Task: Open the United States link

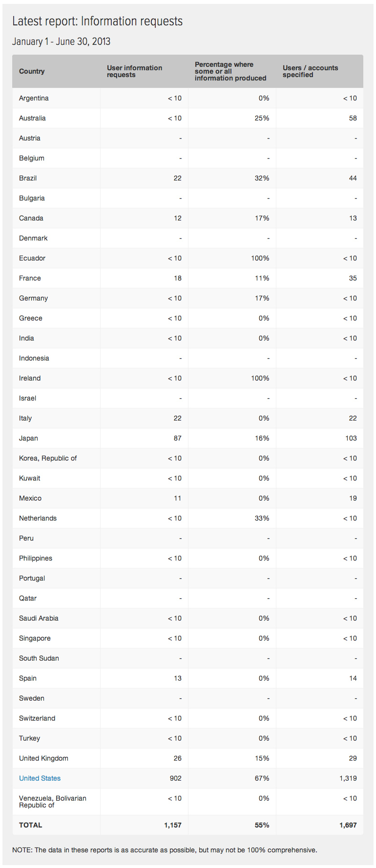Action: (40, 778)
